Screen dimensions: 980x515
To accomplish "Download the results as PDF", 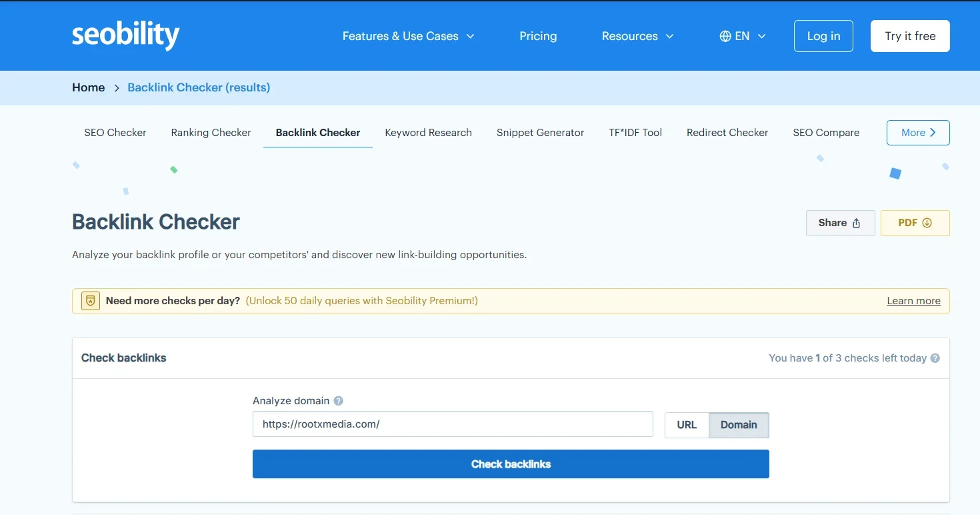I will (x=915, y=223).
